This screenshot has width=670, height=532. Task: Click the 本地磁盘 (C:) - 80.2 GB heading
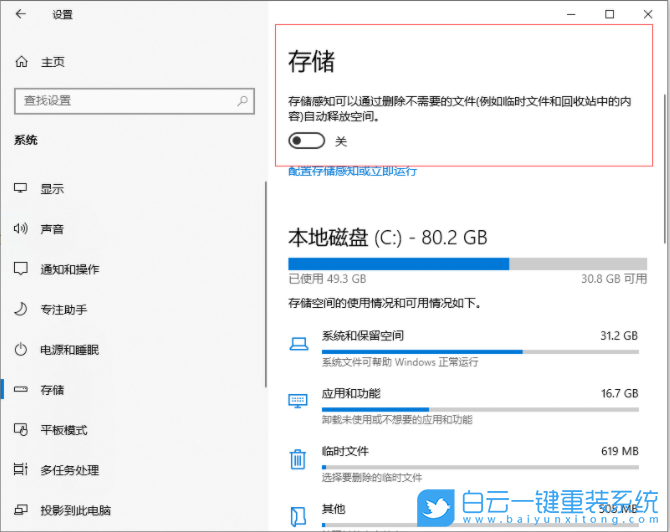[x=388, y=238]
